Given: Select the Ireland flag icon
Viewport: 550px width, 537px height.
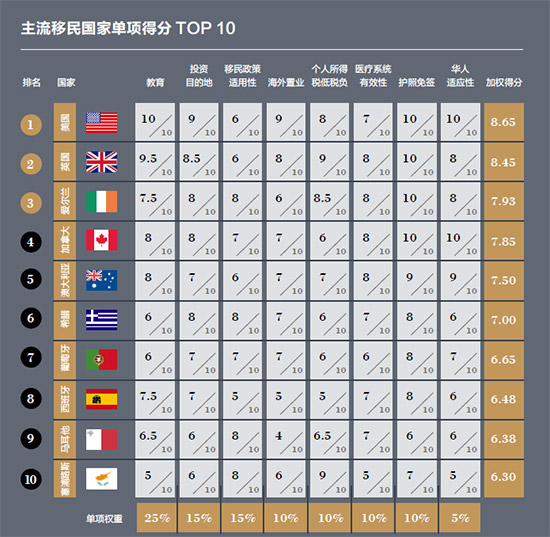Looking at the screenshot, I should coord(102,202).
